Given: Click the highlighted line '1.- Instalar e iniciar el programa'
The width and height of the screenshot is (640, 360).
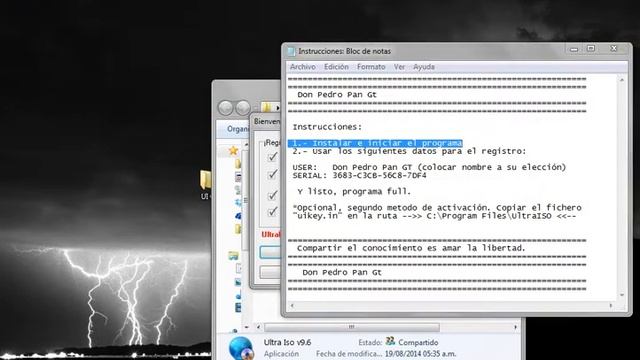Looking at the screenshot, I should pyautogui.click(x=375, y=143).
